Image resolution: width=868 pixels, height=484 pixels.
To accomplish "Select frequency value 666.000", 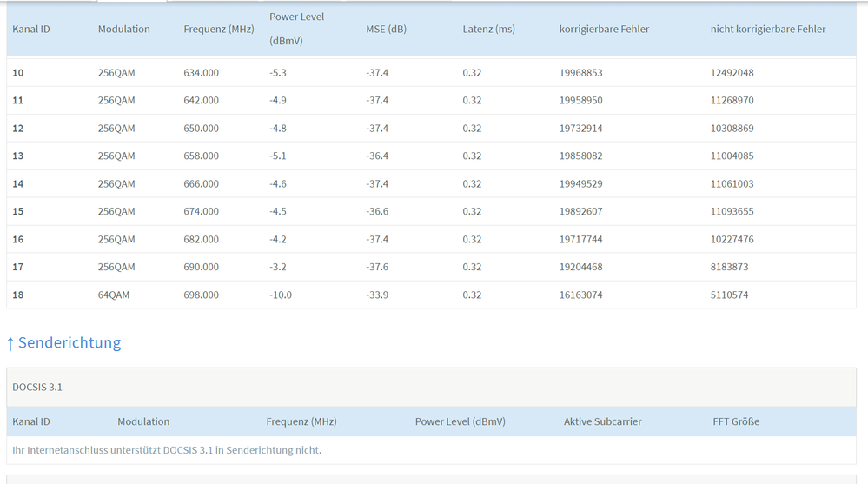I will tap(201, 184).
